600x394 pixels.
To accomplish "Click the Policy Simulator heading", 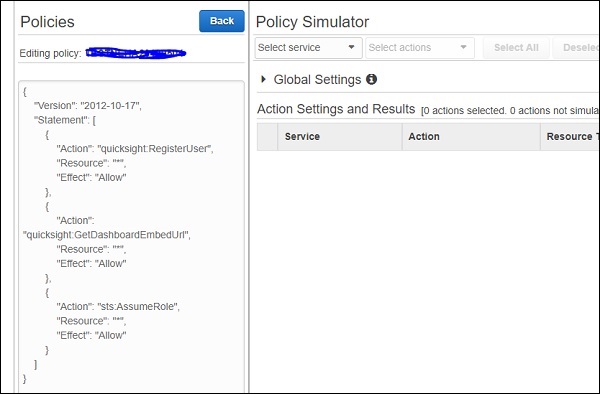I will click(x=312, y=22).
